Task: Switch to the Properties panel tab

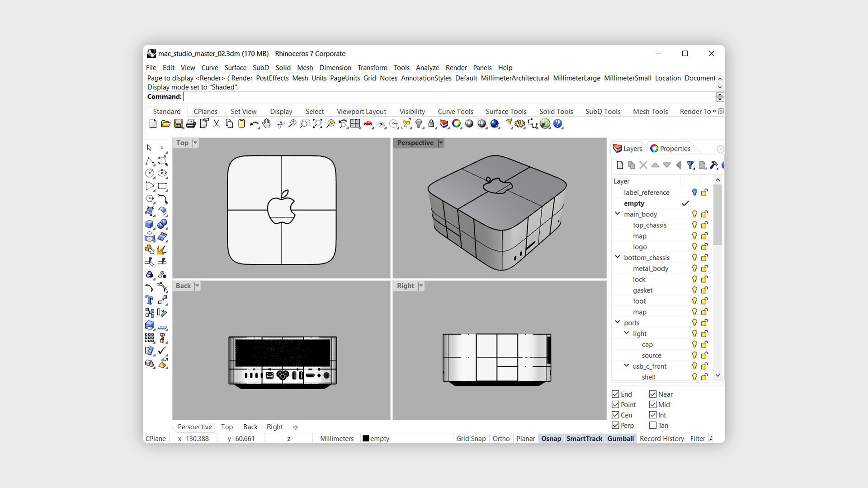Action: point(670,149)
